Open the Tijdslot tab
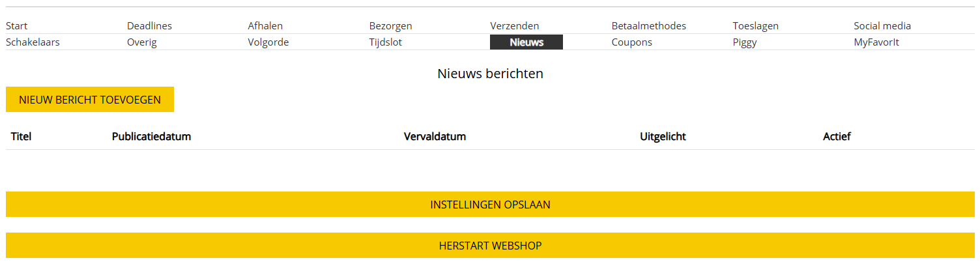980x271 pixels. [386, 42]
